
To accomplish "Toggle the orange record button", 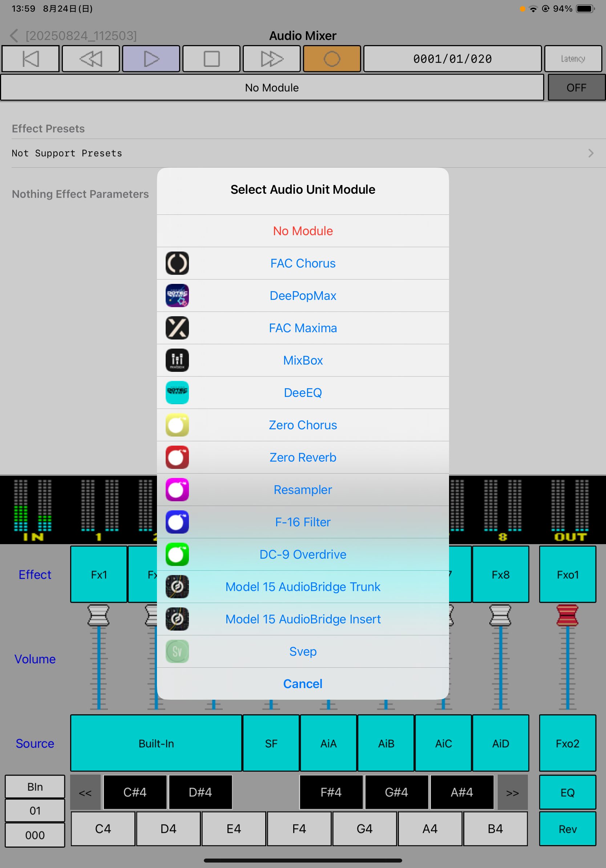I will tap(332, 59).
